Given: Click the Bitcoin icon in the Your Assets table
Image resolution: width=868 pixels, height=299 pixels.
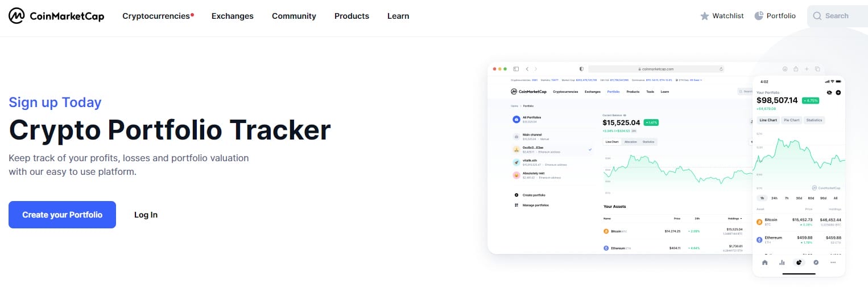Looking at the screenshot, I should pos(606,231).
